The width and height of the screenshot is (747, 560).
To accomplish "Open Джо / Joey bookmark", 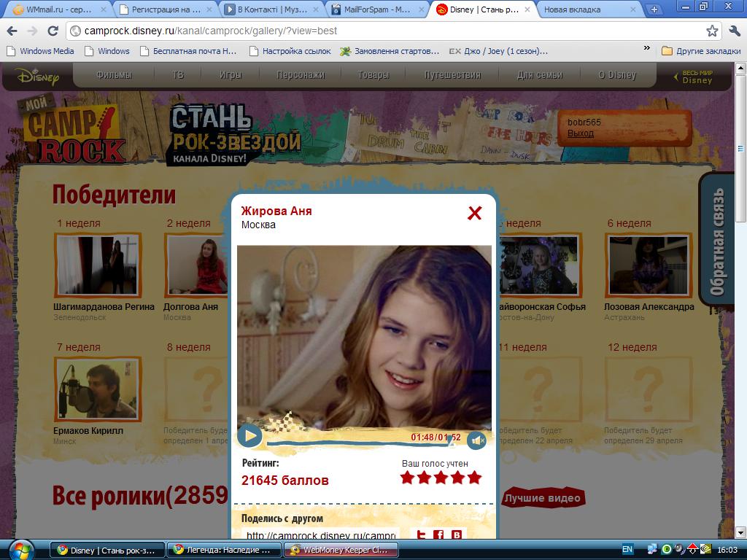I will point(499,51).
